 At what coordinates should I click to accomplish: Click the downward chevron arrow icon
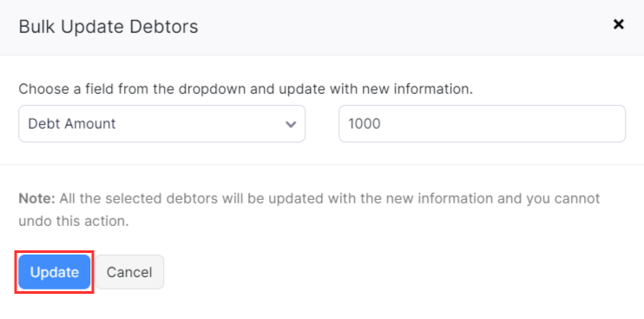pos(291,124)
